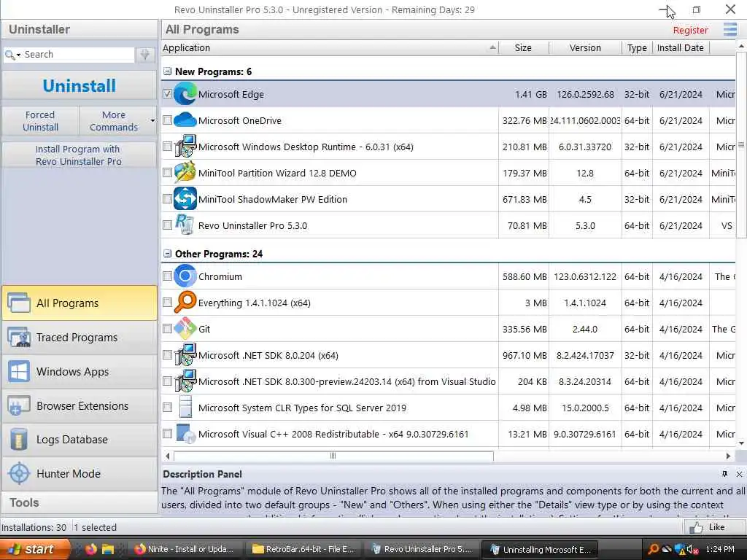Sort by Install Date column header
Viewport: 747px width, 560px height.
click(x=681, y=47)
